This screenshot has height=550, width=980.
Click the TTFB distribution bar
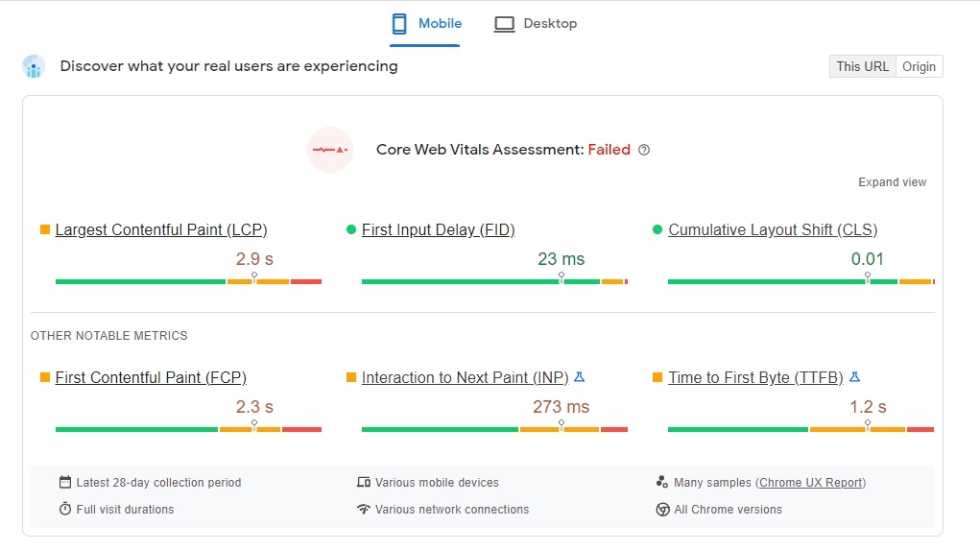point(801,429)
